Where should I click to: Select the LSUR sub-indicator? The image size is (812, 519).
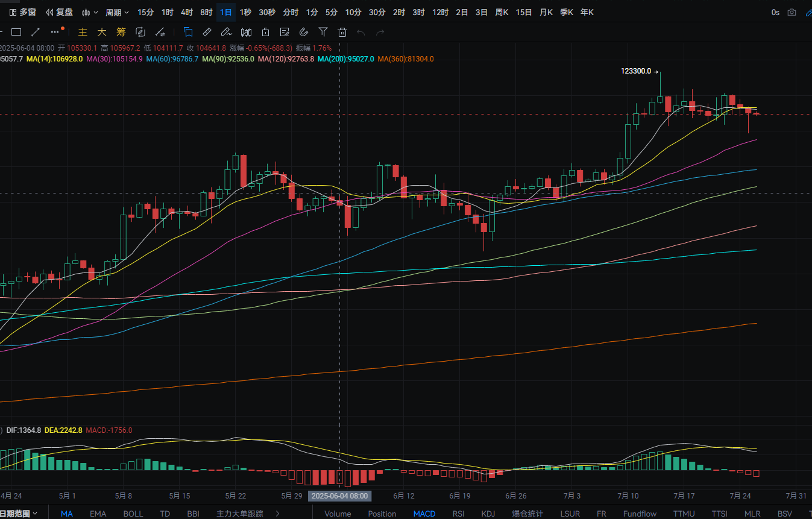coord(570,514)
